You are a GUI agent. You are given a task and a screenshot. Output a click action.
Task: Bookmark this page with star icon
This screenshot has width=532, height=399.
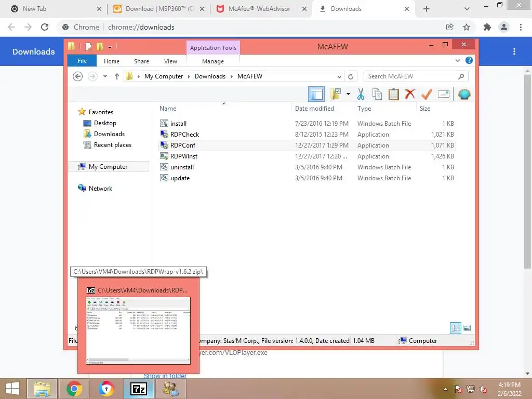467,27
